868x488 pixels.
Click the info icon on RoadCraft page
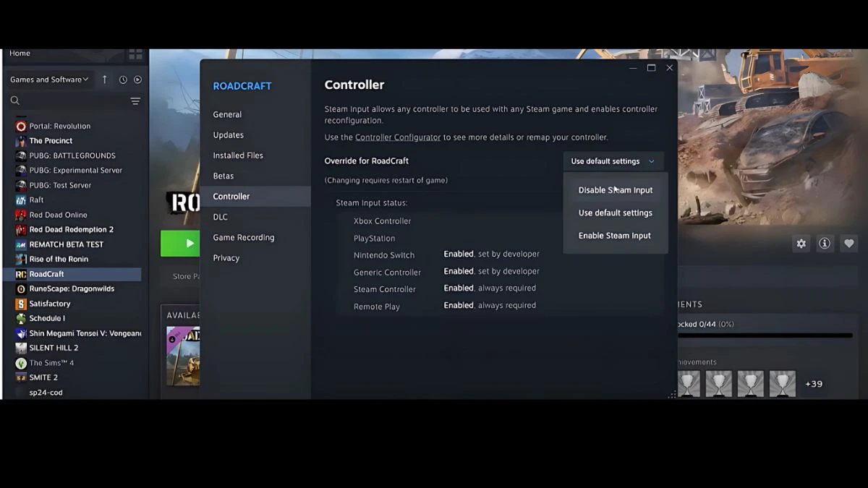[x=825, y=244]
